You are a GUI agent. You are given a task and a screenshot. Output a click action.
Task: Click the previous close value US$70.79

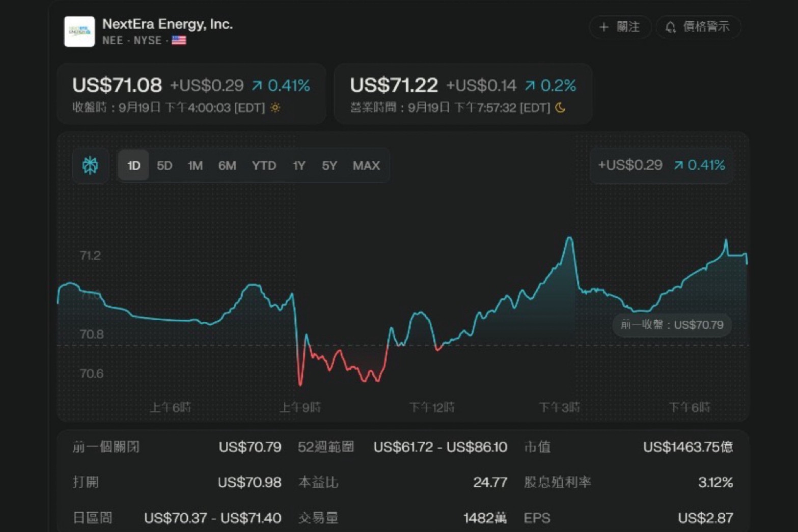click(250, 447)
